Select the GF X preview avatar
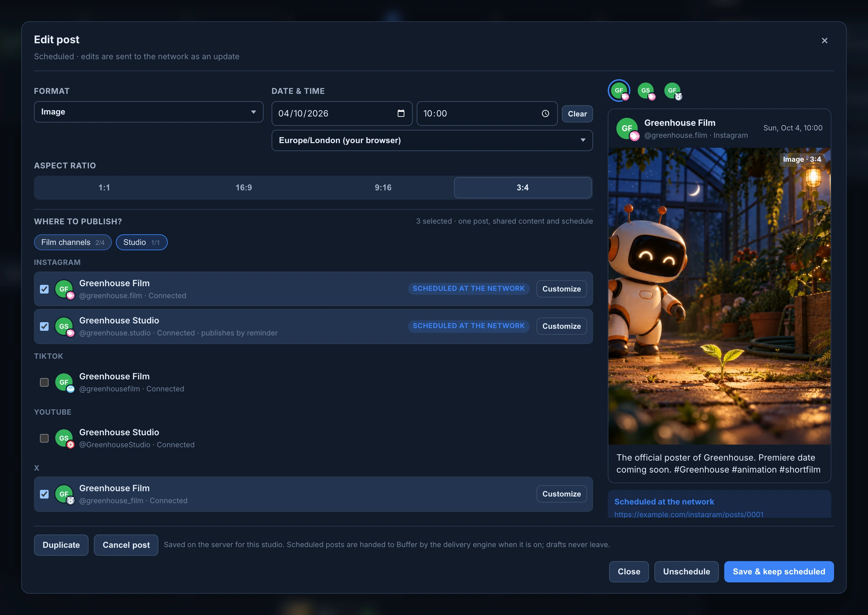This screenshot has height=615, width=868. point(672,91)
